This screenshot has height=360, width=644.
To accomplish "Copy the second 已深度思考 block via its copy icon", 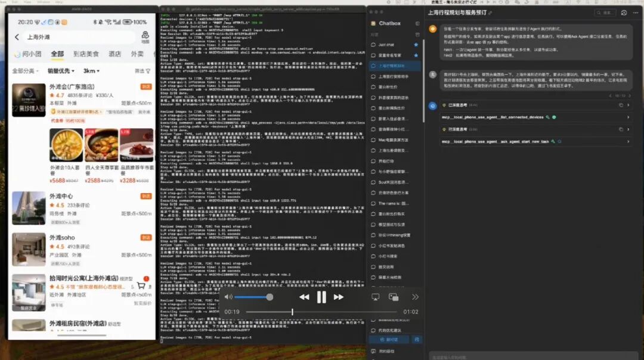I will pos(621,129).
